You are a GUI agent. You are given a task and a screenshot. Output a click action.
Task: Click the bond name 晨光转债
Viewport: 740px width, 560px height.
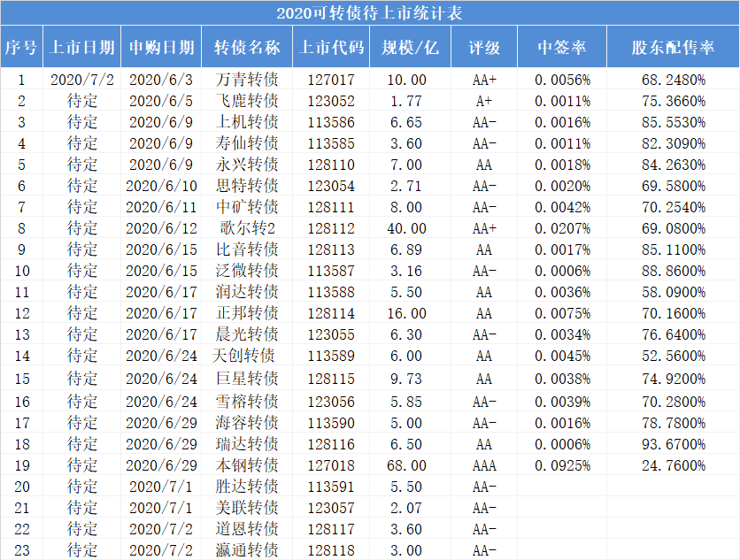point(247,334)
